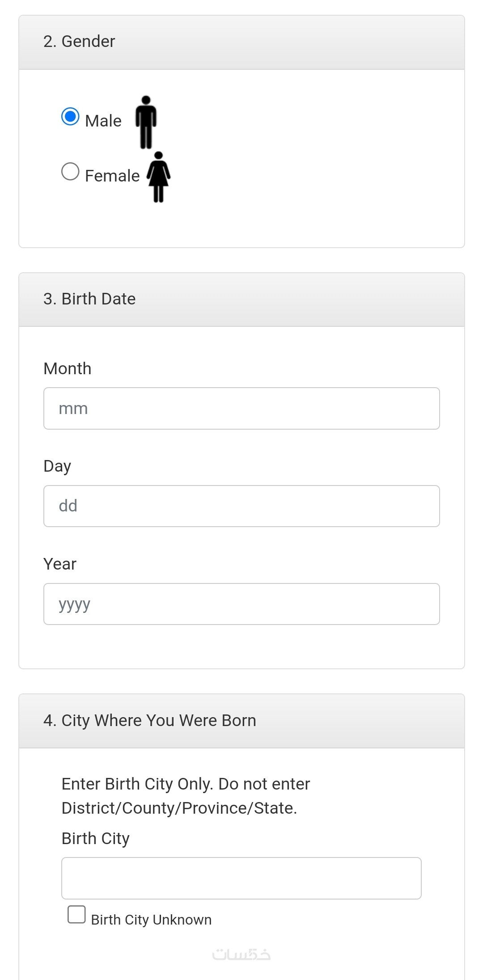Click the Month field label

68,369
